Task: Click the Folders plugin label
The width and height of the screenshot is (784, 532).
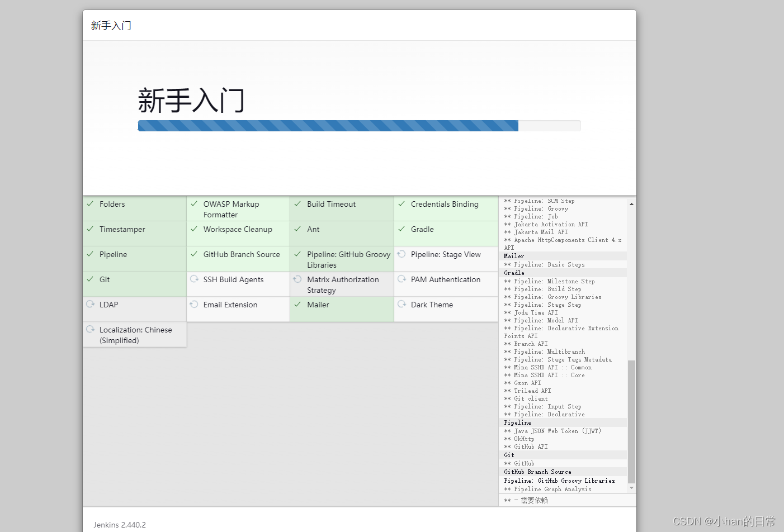Action: (x=112, y=204)
